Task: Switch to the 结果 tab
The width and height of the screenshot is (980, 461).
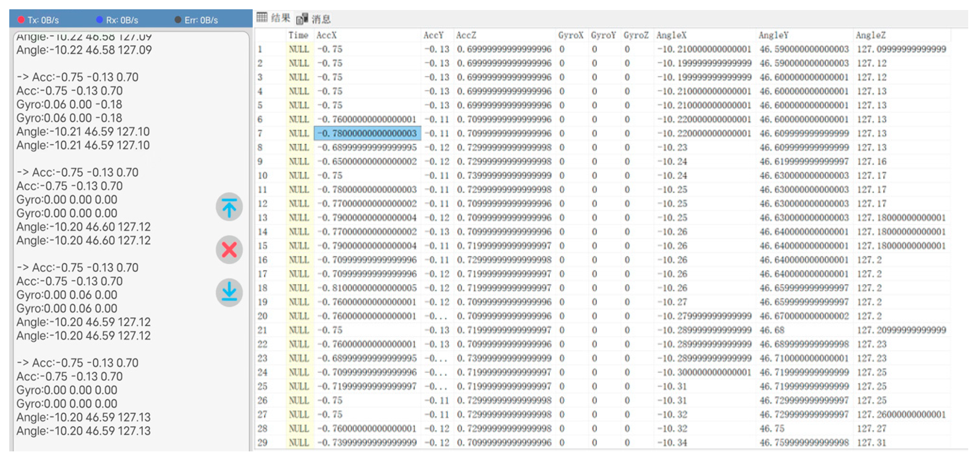Action: [281, 18]
